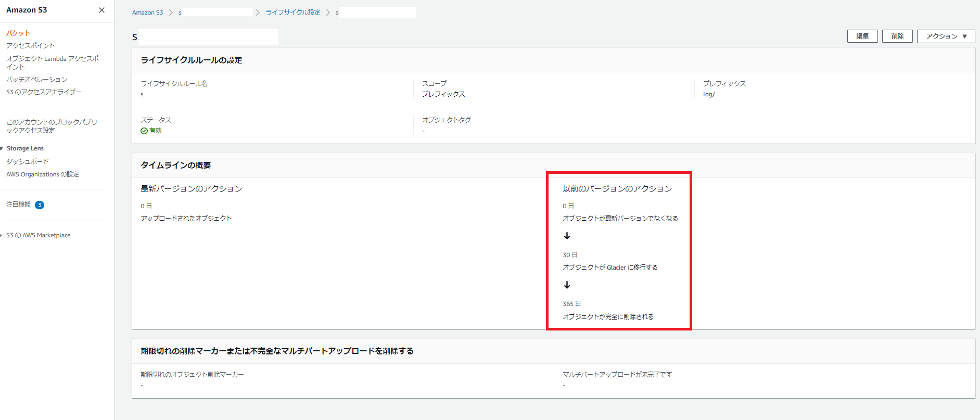The height and width of the screenshot is (420, 980).
Task: Click the ライフサイクルルールの設定 heading
Action: pyautogui.click(x=192, y=60)
